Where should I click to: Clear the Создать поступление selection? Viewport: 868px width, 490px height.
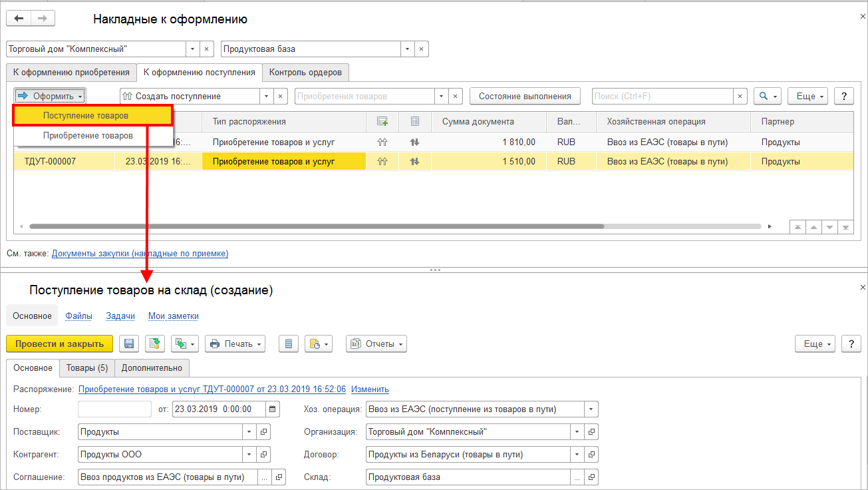(x=281, y=96)
